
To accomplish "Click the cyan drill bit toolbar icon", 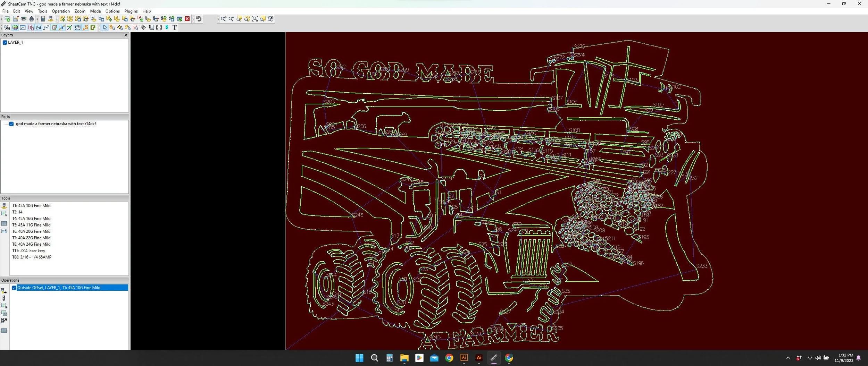I will coord(166,27).
